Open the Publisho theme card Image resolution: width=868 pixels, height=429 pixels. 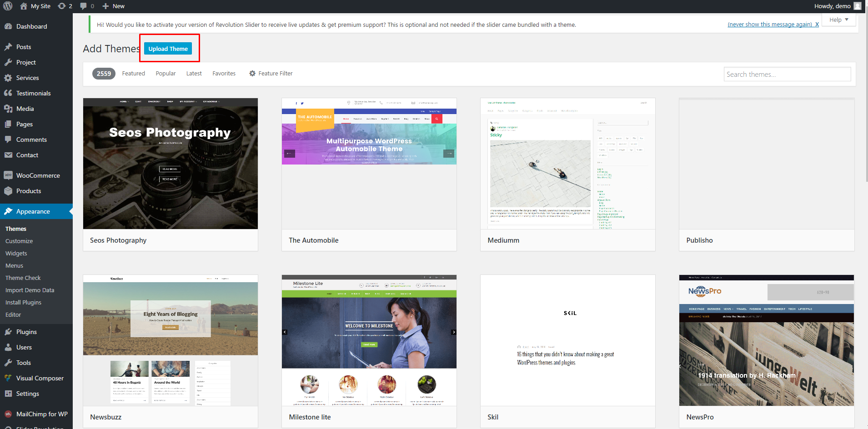[767, 175]
